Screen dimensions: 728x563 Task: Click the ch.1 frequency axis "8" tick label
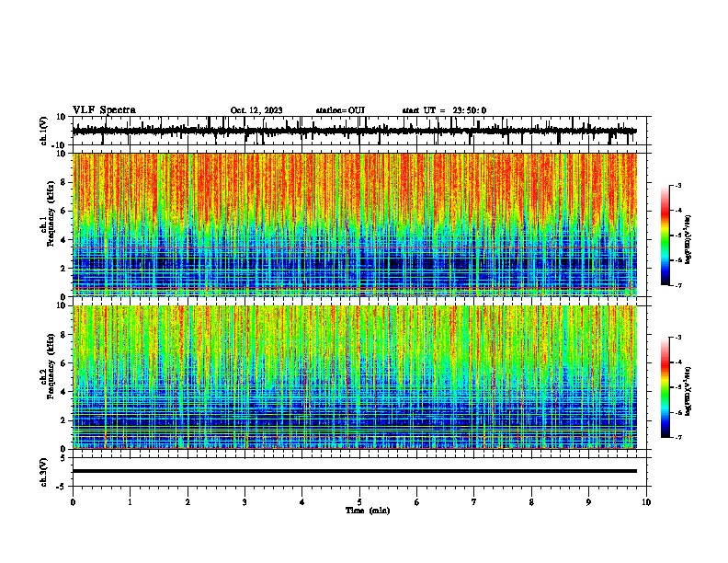[63, 182]
